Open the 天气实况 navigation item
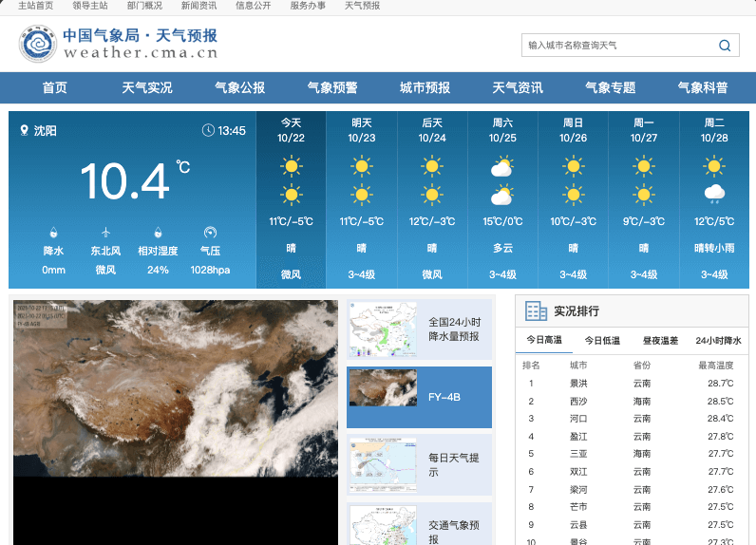 [x=147, y=87]
